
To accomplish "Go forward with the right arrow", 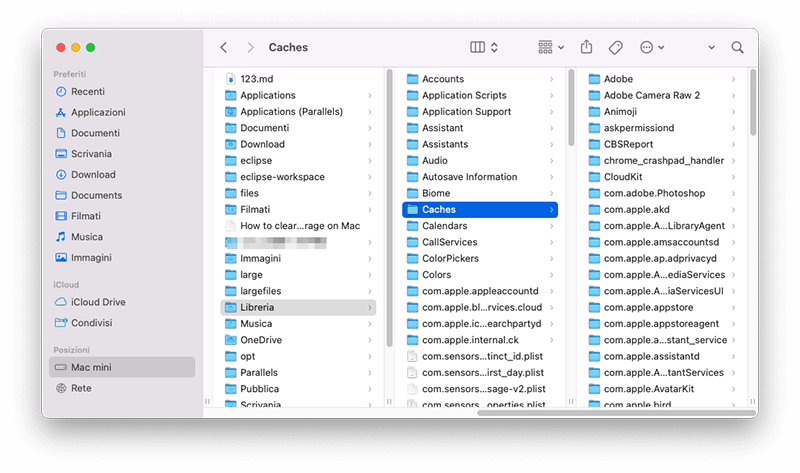I will tap(250, 47).
